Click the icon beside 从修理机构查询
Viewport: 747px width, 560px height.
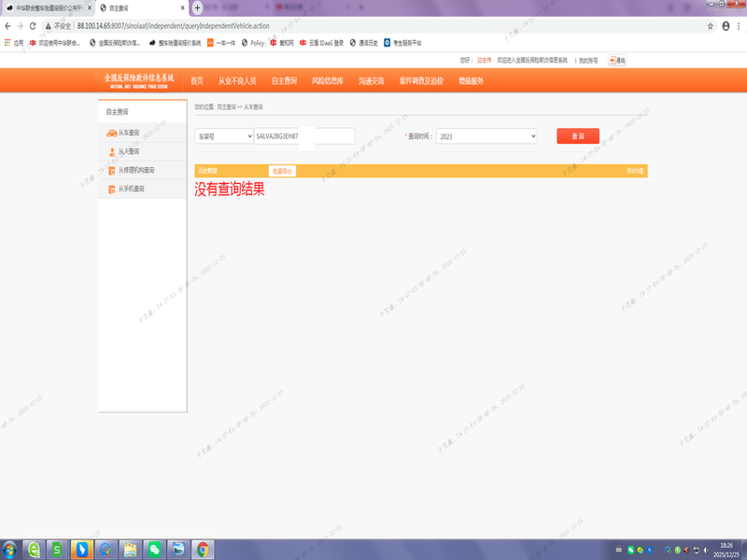click(x=111, y=170)
